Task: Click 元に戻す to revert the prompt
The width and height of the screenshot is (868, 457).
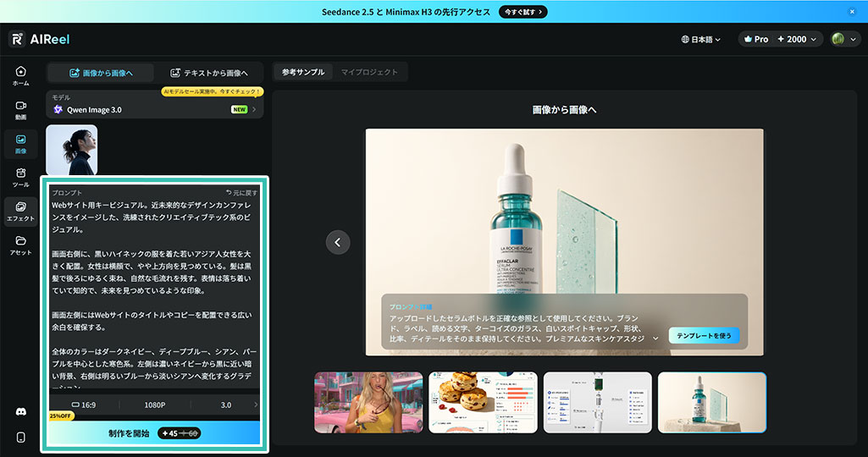Action: [x=242, y=193]
